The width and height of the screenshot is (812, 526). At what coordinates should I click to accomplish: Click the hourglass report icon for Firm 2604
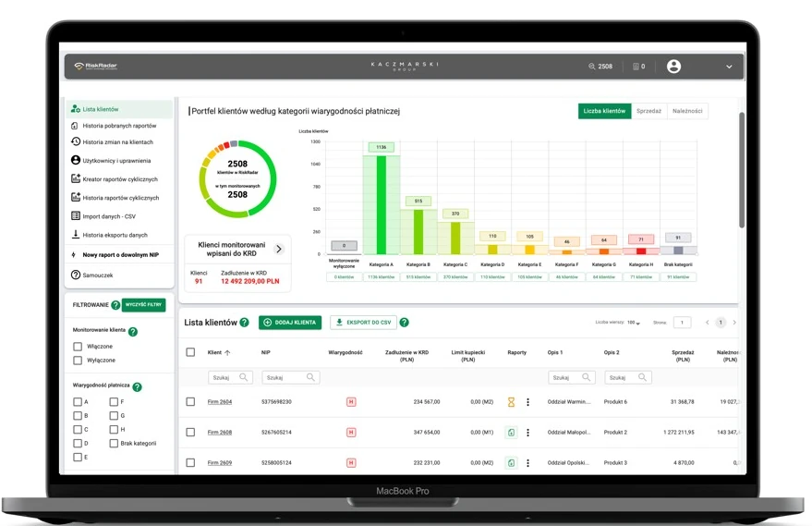pos(511,401)
